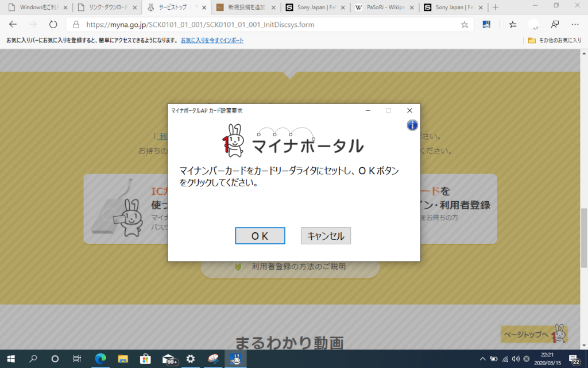The image size is (588, 368).
Task: Switch to the リンク・ダウンロード tab
Action: (x=108, y=7)
